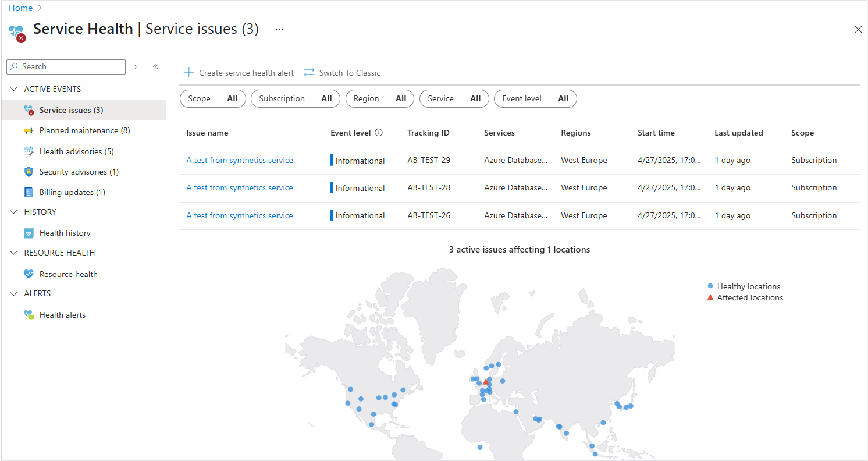Click the Home breadcrumb link
The image size is (868, 461).
tap(20, 8)
